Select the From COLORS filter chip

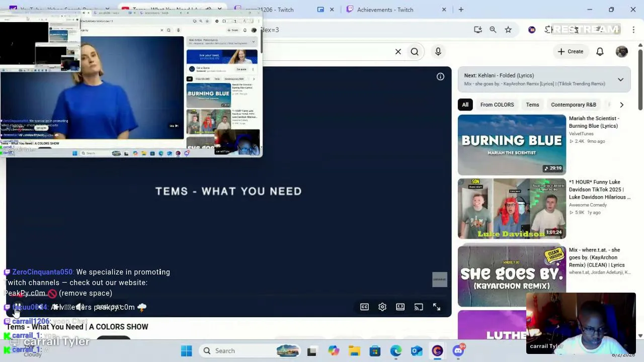497,105
